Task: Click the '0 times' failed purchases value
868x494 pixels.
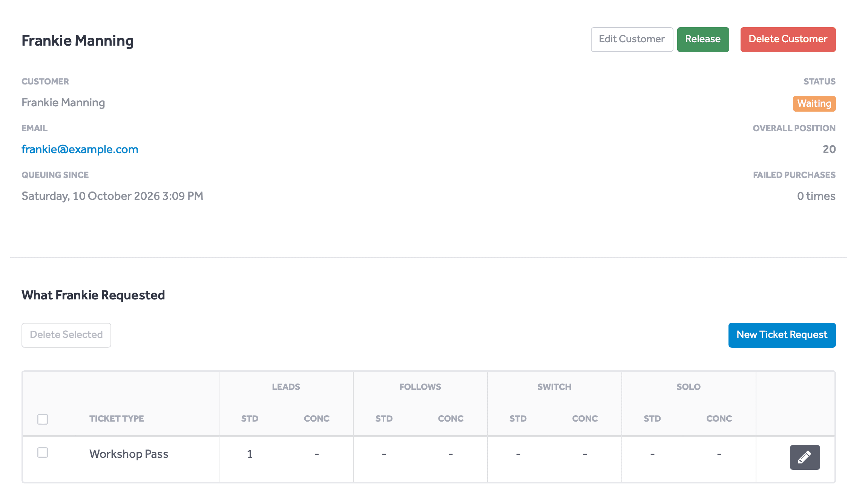Action: click(x=816, y=196)
